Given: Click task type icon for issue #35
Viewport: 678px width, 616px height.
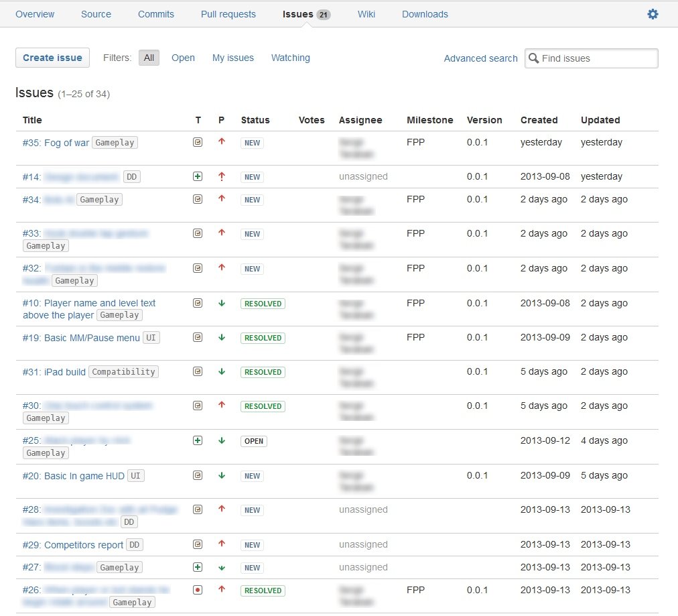Looking at the screenshot, I should click(198, 142).
